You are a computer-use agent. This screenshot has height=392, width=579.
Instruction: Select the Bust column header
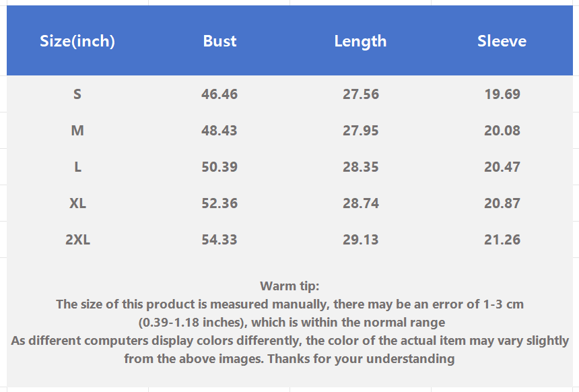tap(219, 41)
